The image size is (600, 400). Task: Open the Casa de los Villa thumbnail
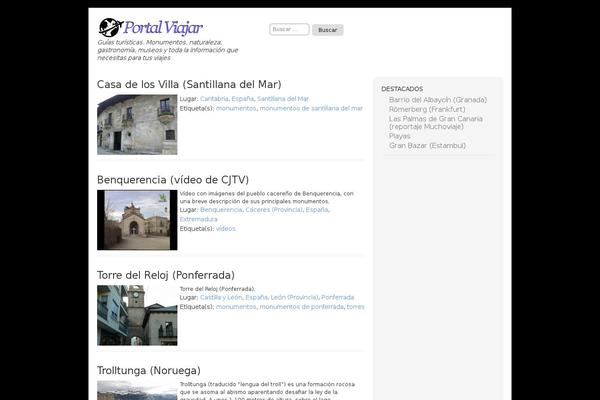[137, 125]
